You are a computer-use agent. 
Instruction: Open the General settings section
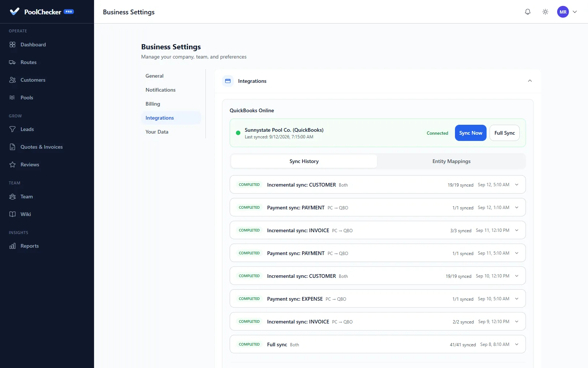pyautogui.click(x=171, y=76)
